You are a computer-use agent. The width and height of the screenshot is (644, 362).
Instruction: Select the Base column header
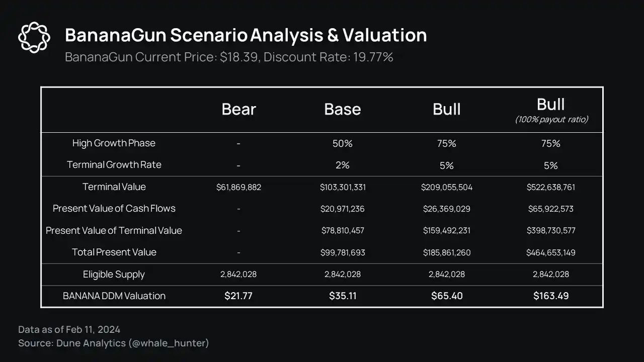tap(342, 109)
